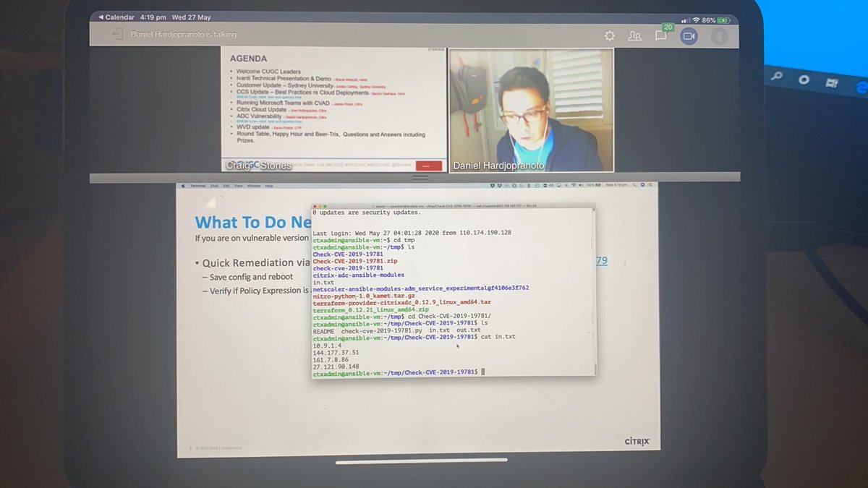Click the final Terminal prompt with cursor
This screenshot has height=488, width=868.
click(399, 373)
